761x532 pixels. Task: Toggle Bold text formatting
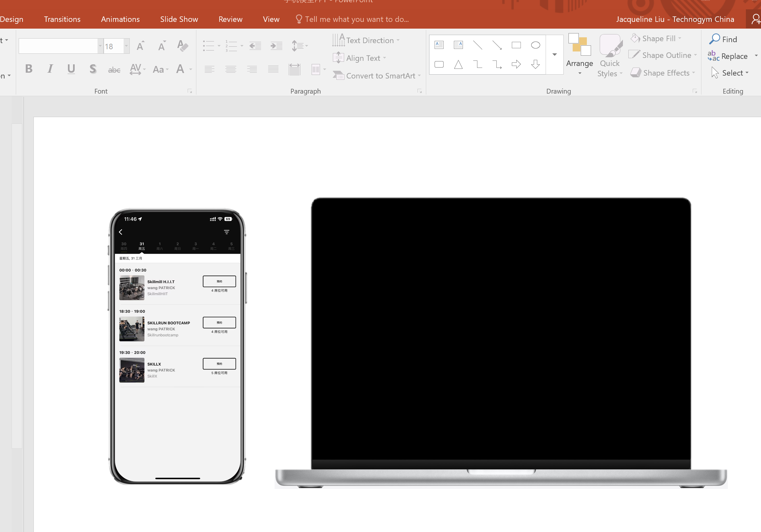[29, 69]
